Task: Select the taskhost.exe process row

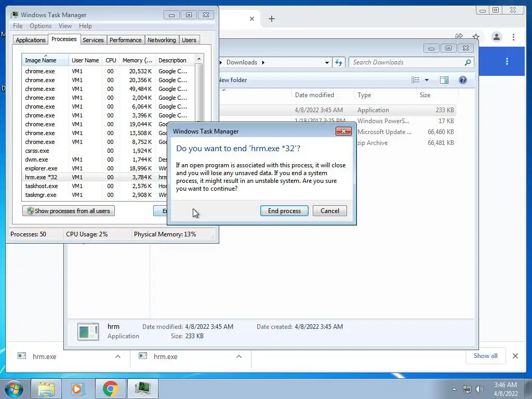Action: point(96,186)
